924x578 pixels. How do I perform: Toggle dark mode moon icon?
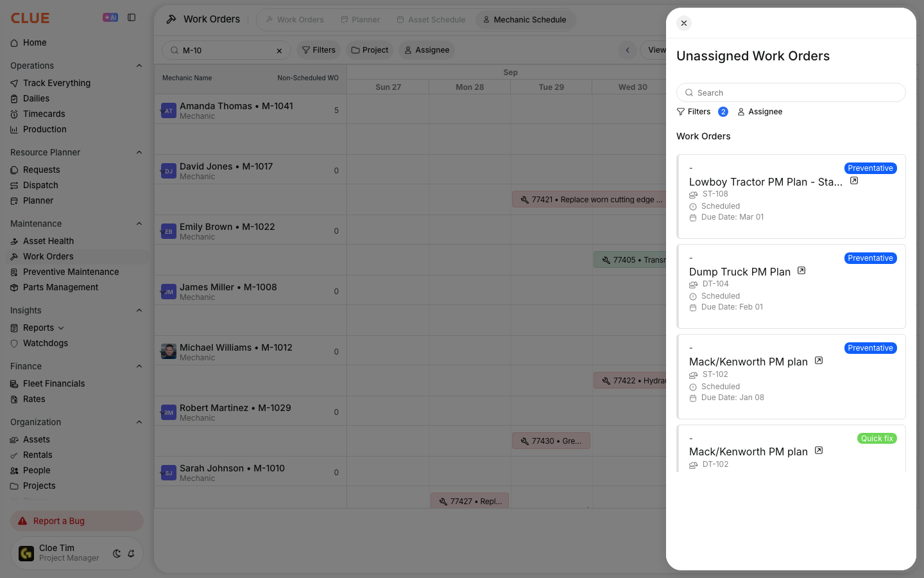117,554
